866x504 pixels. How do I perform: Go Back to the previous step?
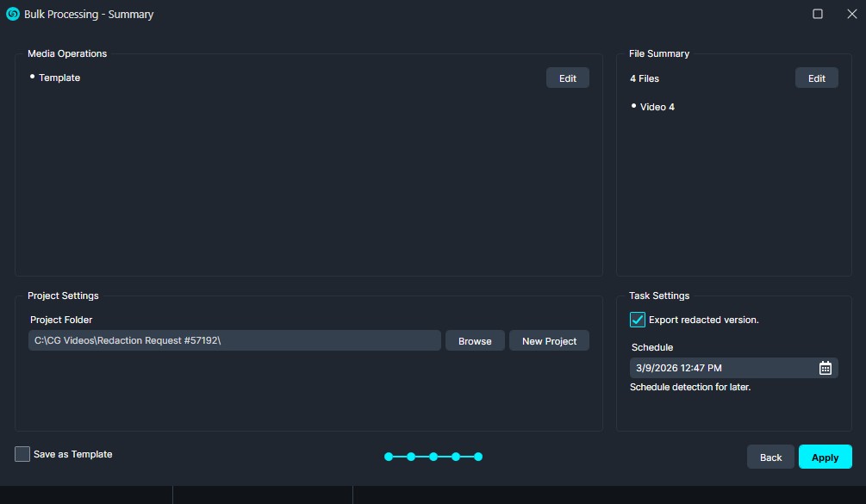770,457
